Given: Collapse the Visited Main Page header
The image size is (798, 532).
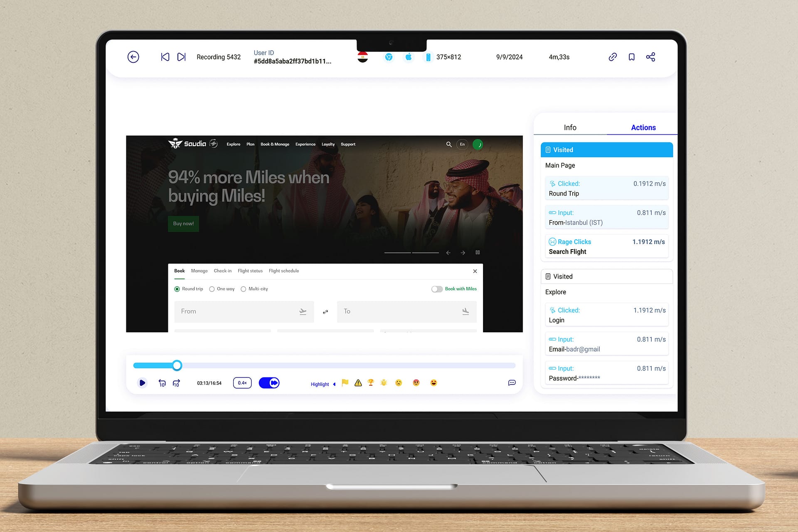Looking at the screenshot, I should point(606,150).
